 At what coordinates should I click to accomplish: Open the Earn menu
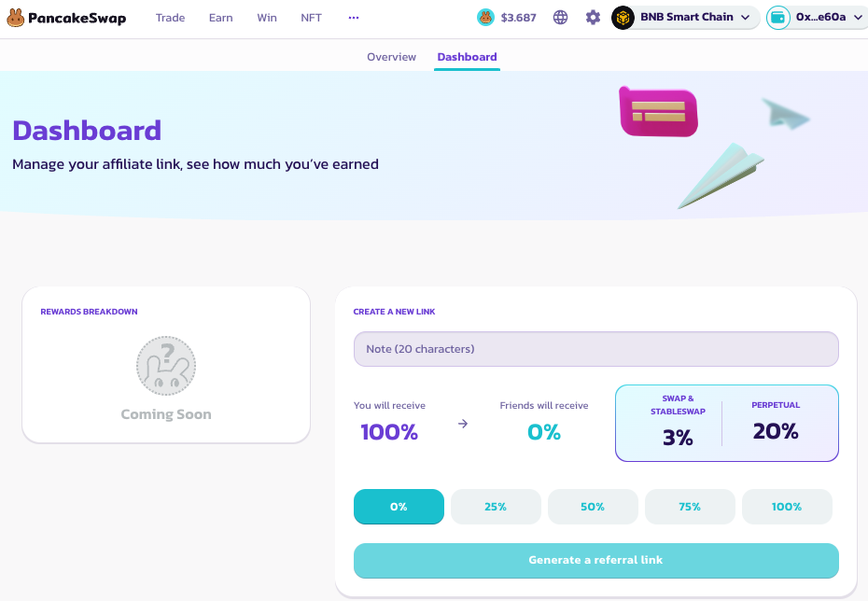pos(221,18)
